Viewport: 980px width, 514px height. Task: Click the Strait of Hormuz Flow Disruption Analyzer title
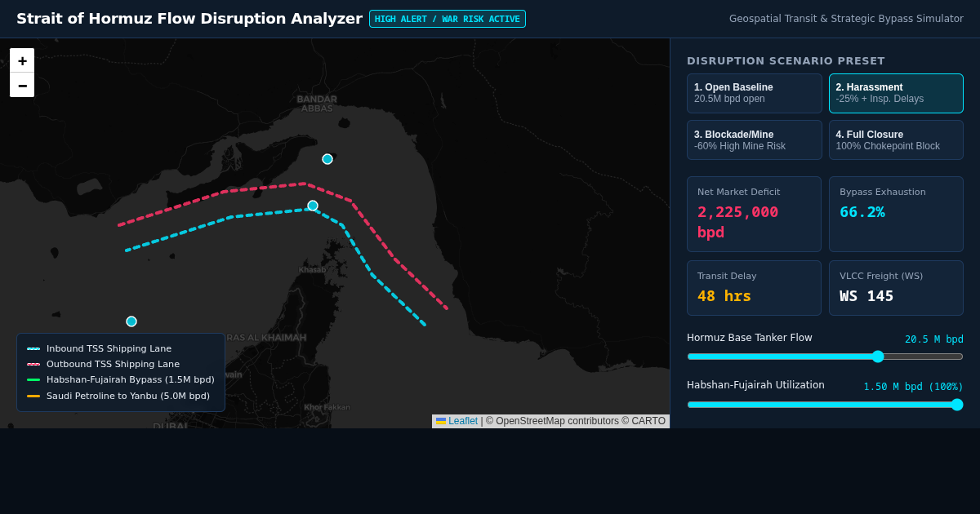pyautogui.click(x=189, y=19)
